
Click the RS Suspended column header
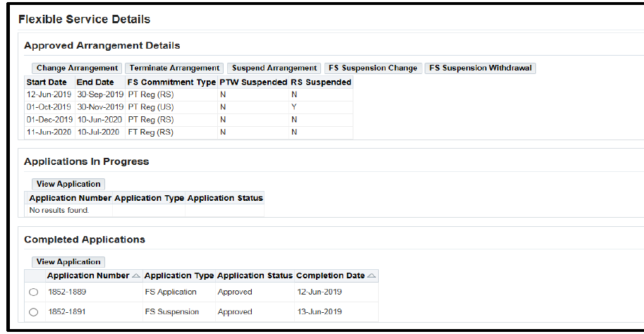click(321, 82)
